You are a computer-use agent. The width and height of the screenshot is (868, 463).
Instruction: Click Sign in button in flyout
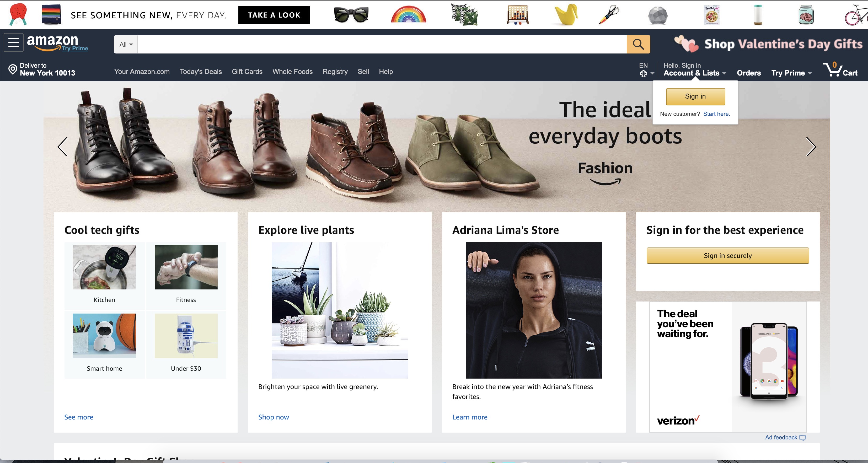click(x=695, y=96)
